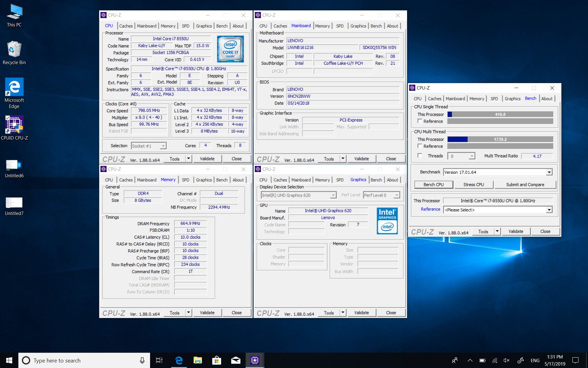Click the Cortana circle icon
The height and width of the screenshot is (368, 588).
click(26, 360)
